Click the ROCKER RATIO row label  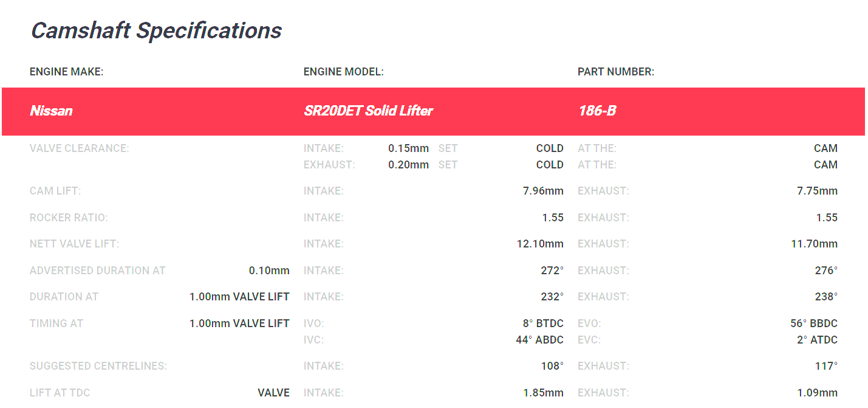tap(69, 218)
